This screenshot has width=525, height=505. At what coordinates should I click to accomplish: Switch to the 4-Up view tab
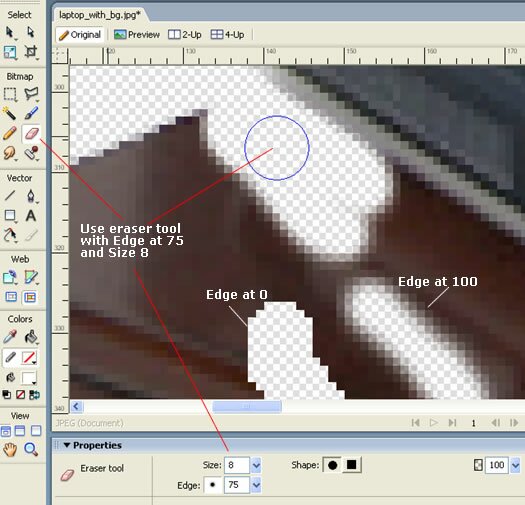[x=228, y=35]
